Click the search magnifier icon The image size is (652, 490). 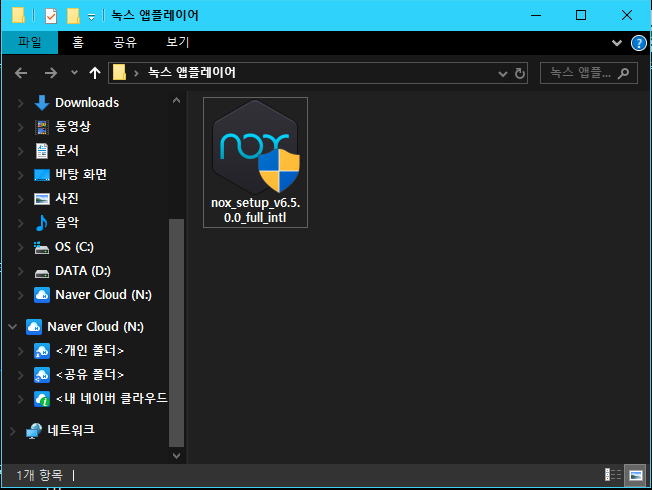click(x=623, y=74)
